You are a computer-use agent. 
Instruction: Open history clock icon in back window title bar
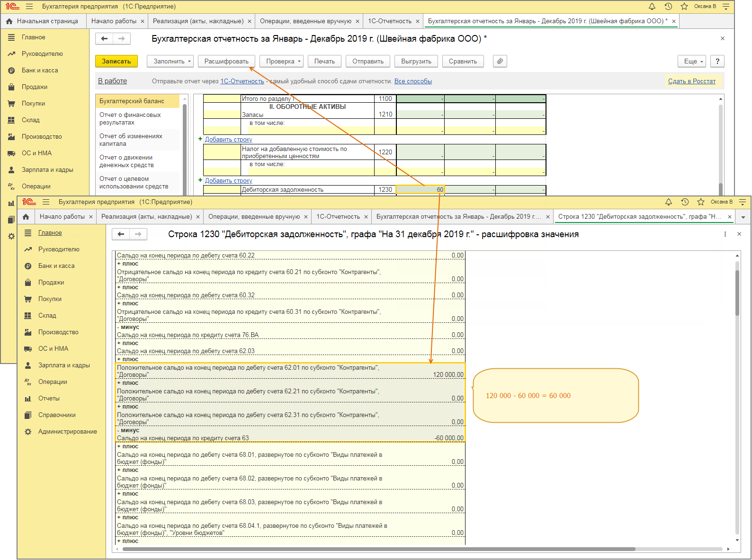pos(668,7)
